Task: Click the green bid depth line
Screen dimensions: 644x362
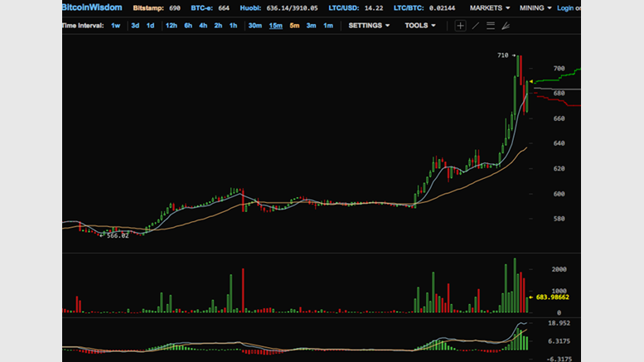Action: [557, 76]
